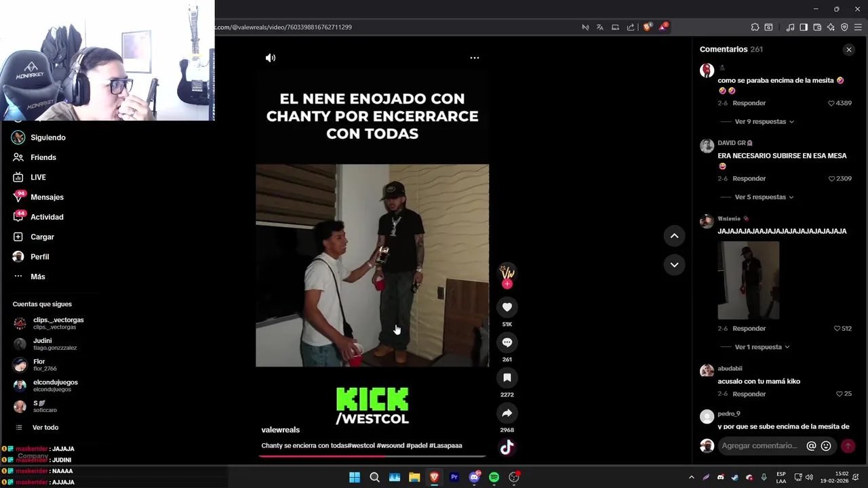Mute the TikTok video sound
Image resolution: width=868 pixels, height=488 pixels.
(271, 58)
